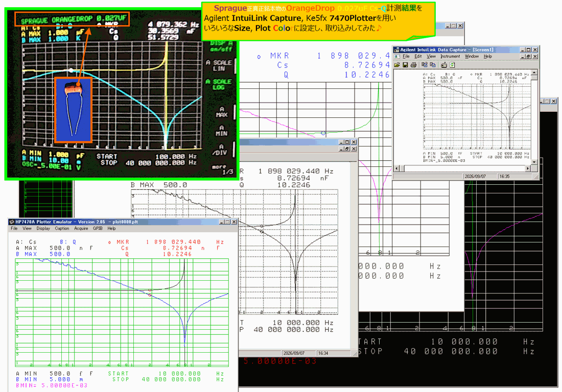
Task: Select the A SCALE LIN softkey label
Action: pyautogui.click(x=219, y=65)
